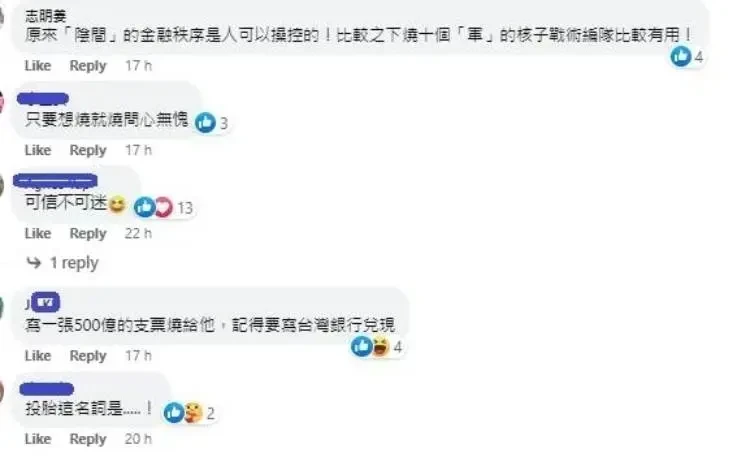Like the comment by 志明姜

[38, 66]
